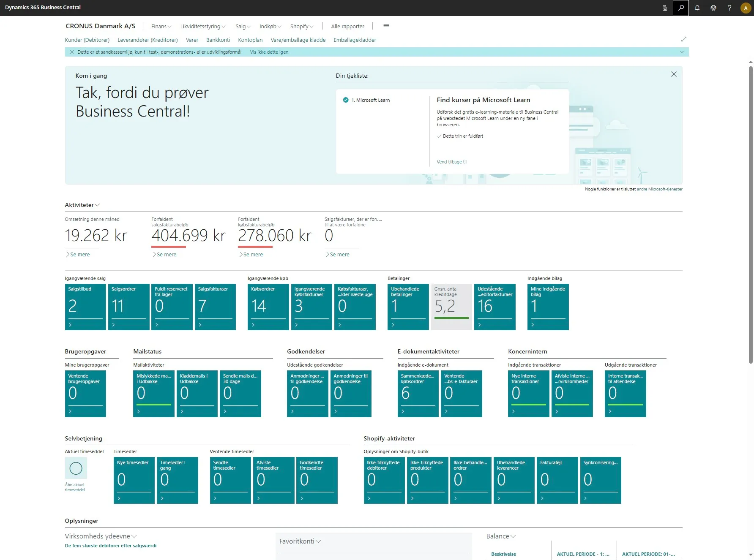
Task: Open the notifications bell icon
Action: tap(697, 8)
